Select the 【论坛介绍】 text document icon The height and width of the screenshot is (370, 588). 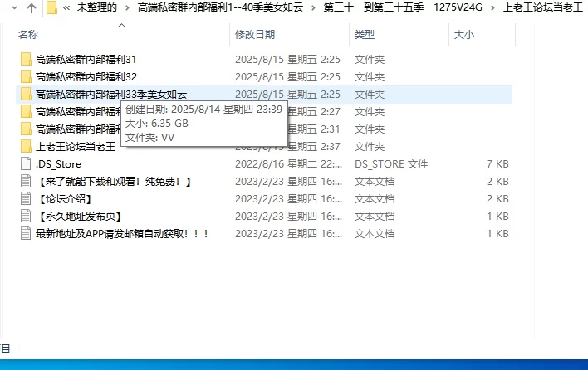pos(26,199)
